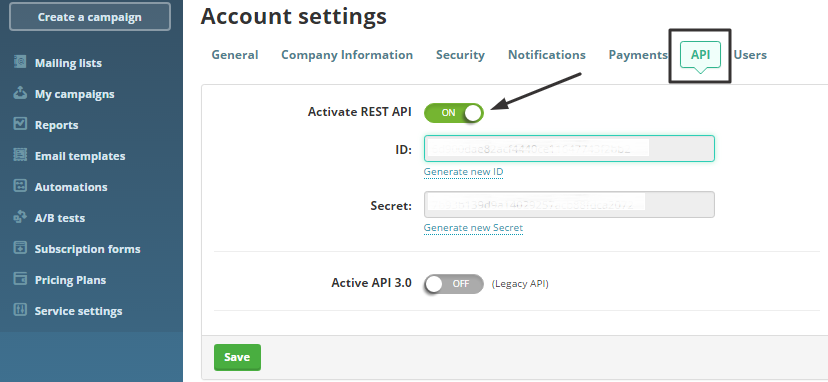Viewport: 828px width, 382px height.
Task: Click the My campaigns upload icon
Action: [x=20, y=93]
